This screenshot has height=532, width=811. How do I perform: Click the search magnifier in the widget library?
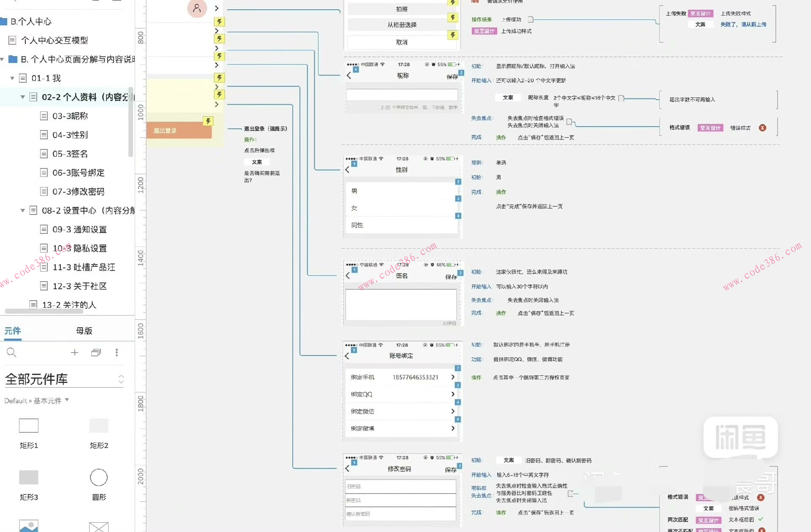coord(11,352)
